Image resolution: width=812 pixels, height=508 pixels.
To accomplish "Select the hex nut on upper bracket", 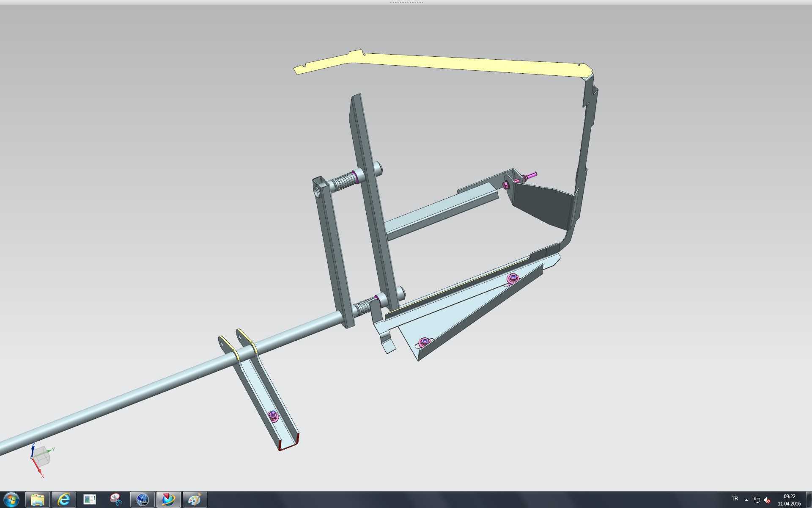I will [506, 185].
